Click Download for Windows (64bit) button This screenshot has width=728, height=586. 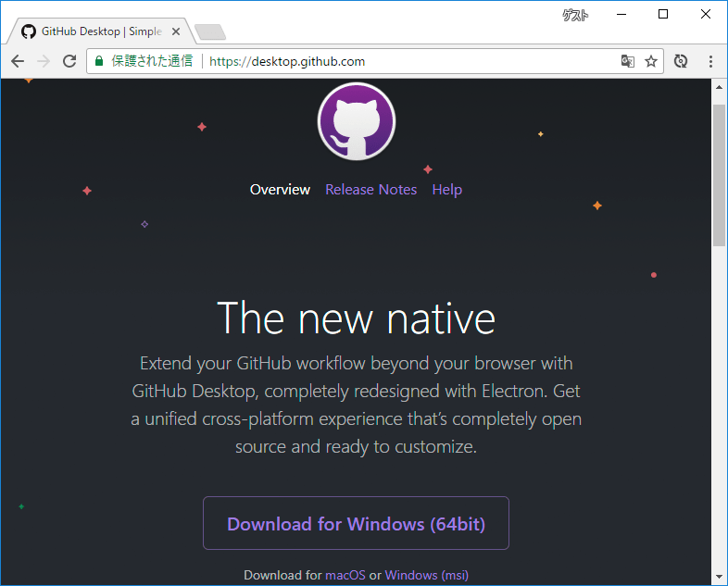point(356,523)
